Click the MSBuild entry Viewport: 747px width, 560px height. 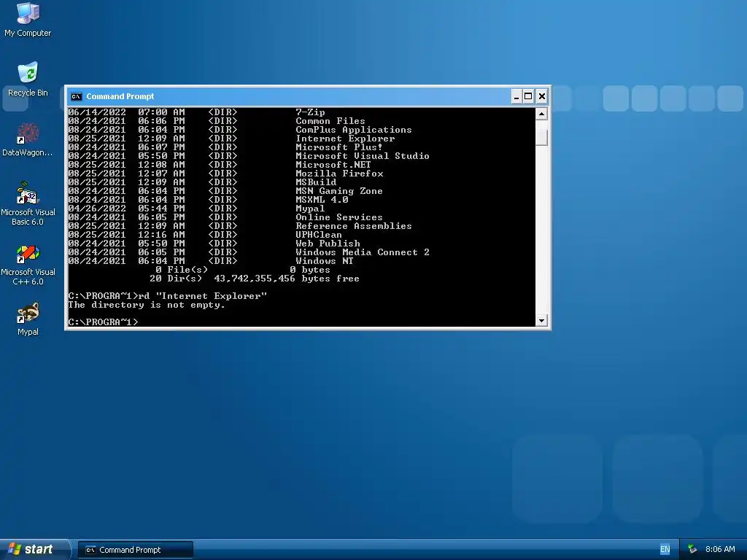coord(316,182)
